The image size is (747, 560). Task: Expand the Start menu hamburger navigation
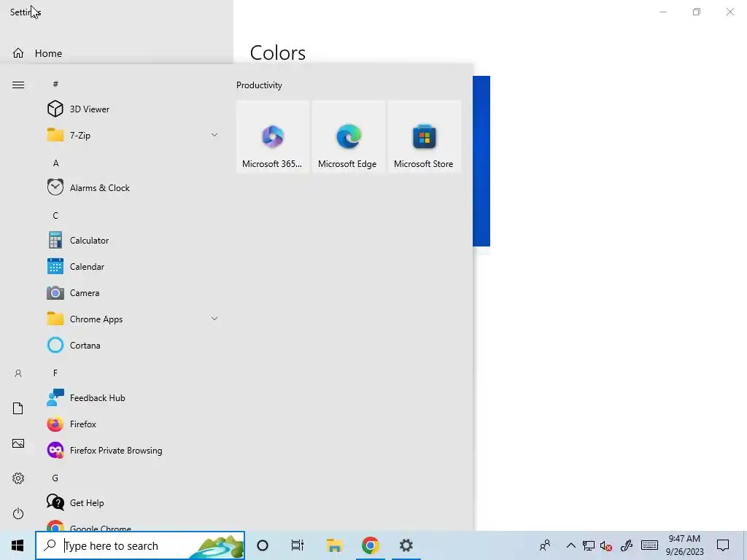(18, 85)
